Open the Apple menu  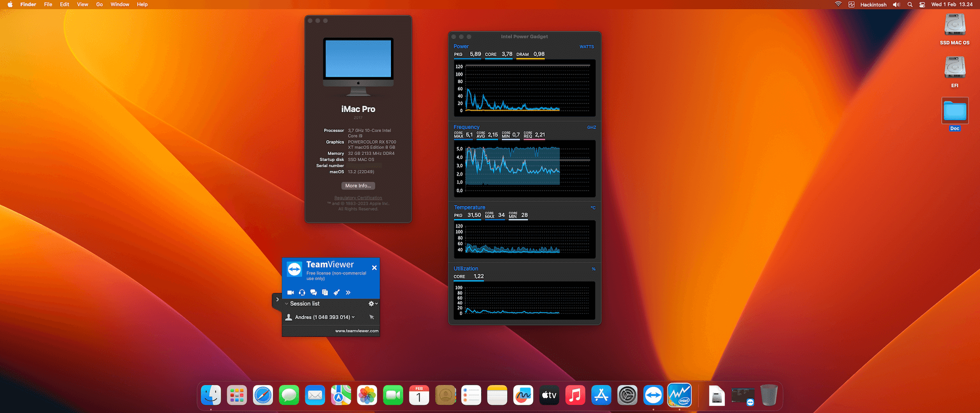point(10,5)
